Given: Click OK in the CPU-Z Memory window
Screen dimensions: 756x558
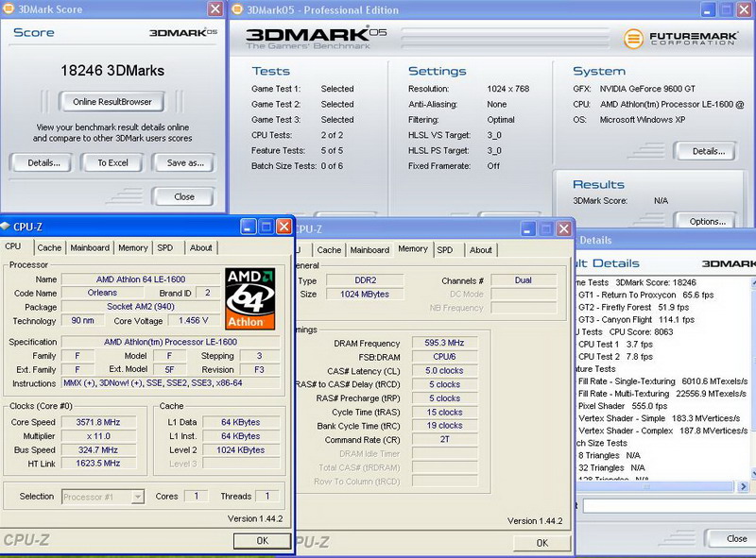Looking at the screenshot, I should [541, 543].
